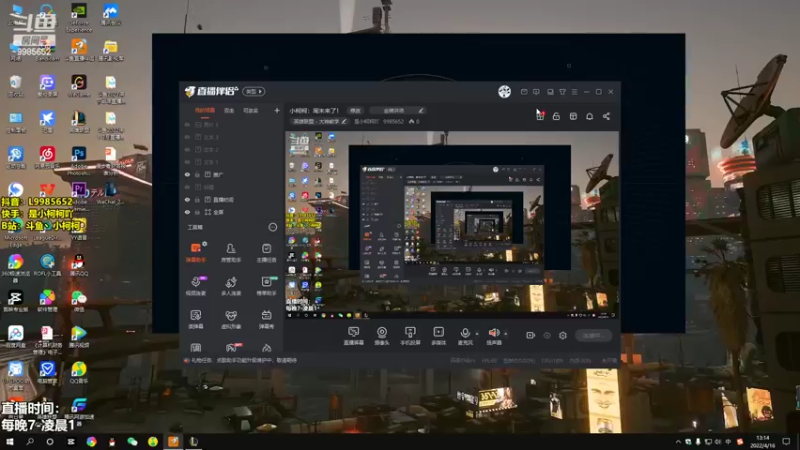Edit the stream category with the pencil icon

click(344, 121)
